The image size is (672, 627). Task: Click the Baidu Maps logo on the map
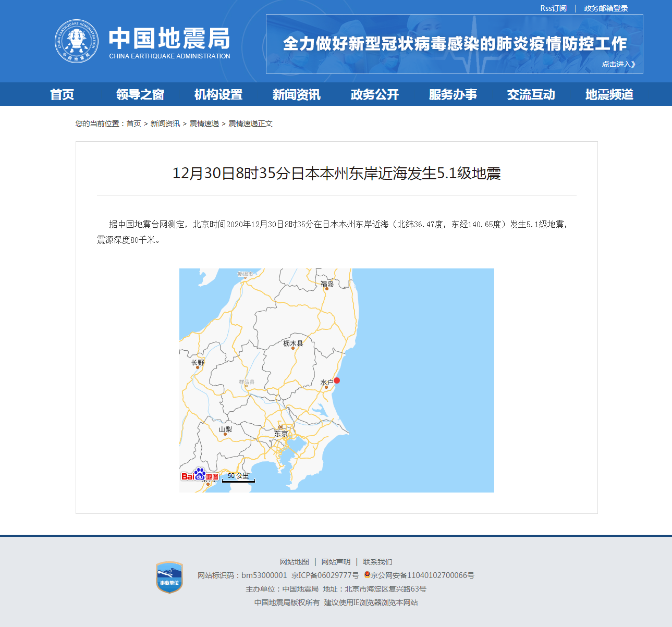point(200,476)
